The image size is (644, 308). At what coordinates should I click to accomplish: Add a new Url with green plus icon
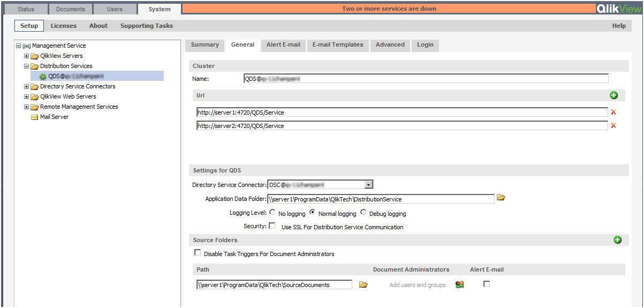(613, 95)
